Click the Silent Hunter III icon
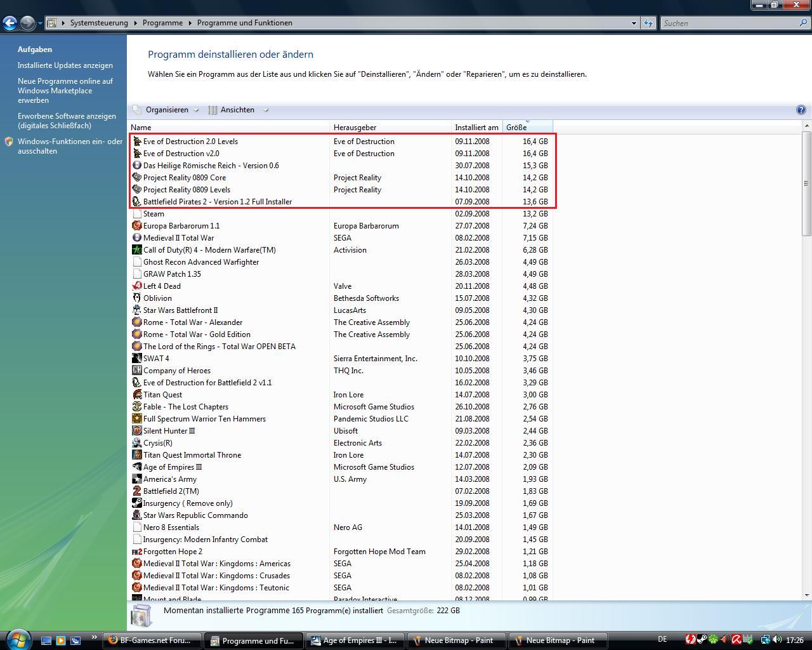812x650 pixels. pyautogui.click(x=136, y=431)
